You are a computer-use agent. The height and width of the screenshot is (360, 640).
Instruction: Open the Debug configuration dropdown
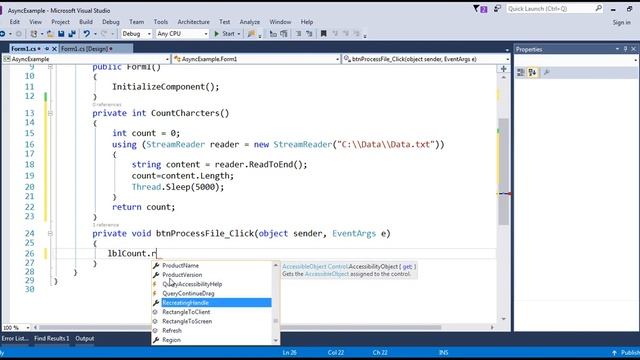pos(136,34)
